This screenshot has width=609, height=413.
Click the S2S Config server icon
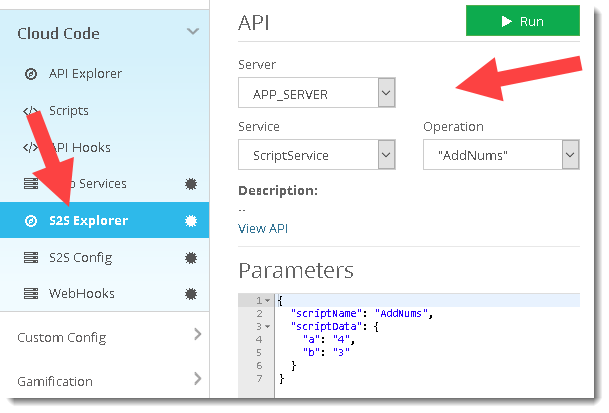coord(30,258)
